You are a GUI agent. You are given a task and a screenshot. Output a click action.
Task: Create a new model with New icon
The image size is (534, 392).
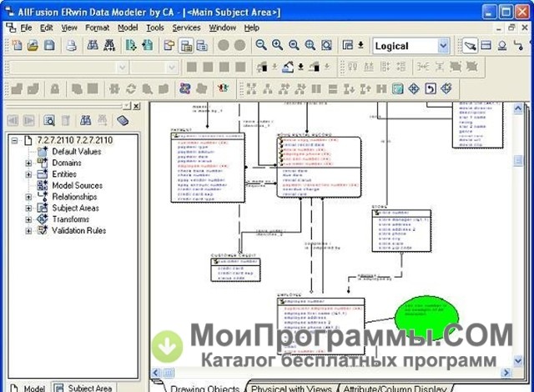17,45
